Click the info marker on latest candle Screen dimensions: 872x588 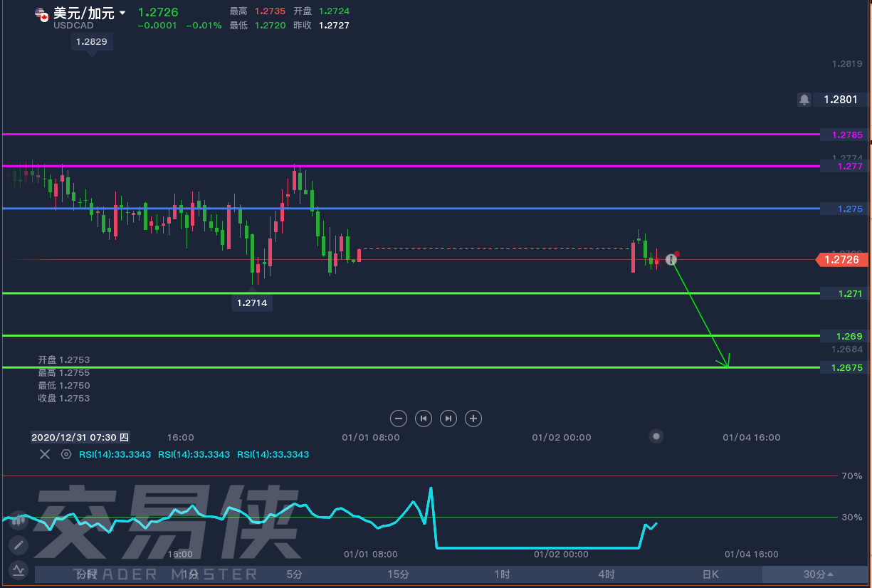click(x=671, y=260)
